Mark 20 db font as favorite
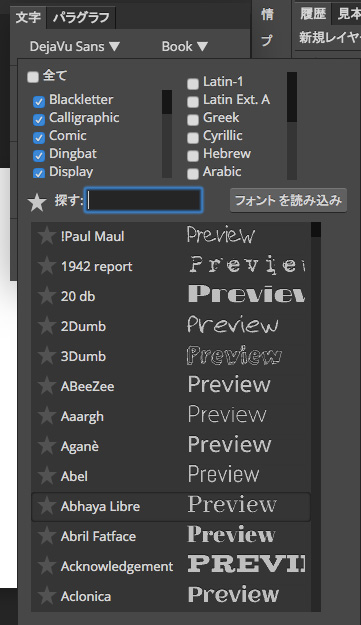Screen dimensions: 361x625 click(x=46, y=295)
